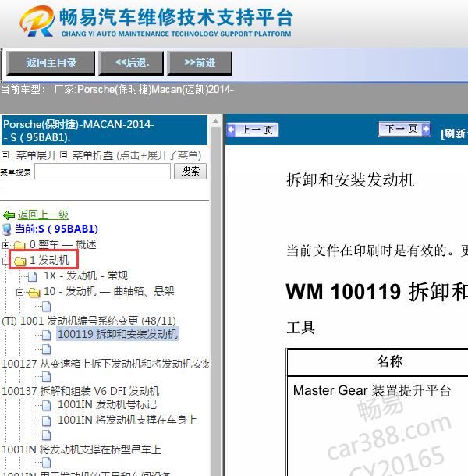
Task: Click the scroll-up arrow of the tree panel
Action: [x=215, y=121]
